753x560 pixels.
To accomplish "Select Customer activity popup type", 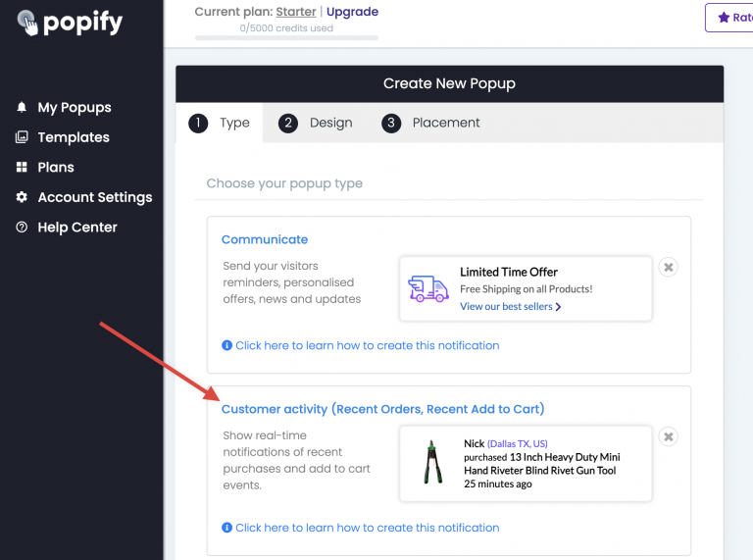I will 382,409.
